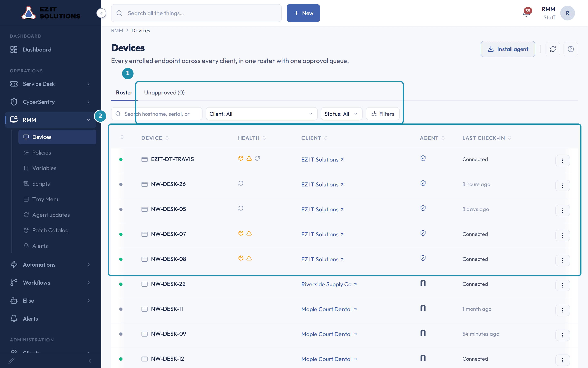Open the Filters button
This screenshot has height=368, width=588.
383,114
